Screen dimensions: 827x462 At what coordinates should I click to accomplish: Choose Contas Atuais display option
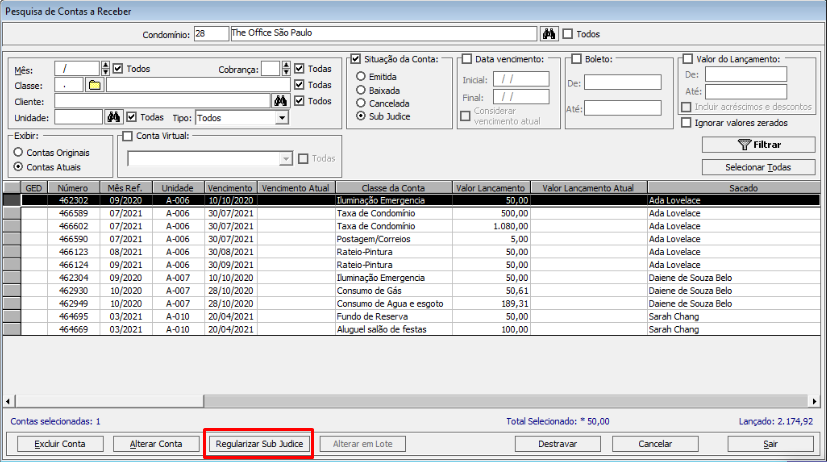[18, 167]
